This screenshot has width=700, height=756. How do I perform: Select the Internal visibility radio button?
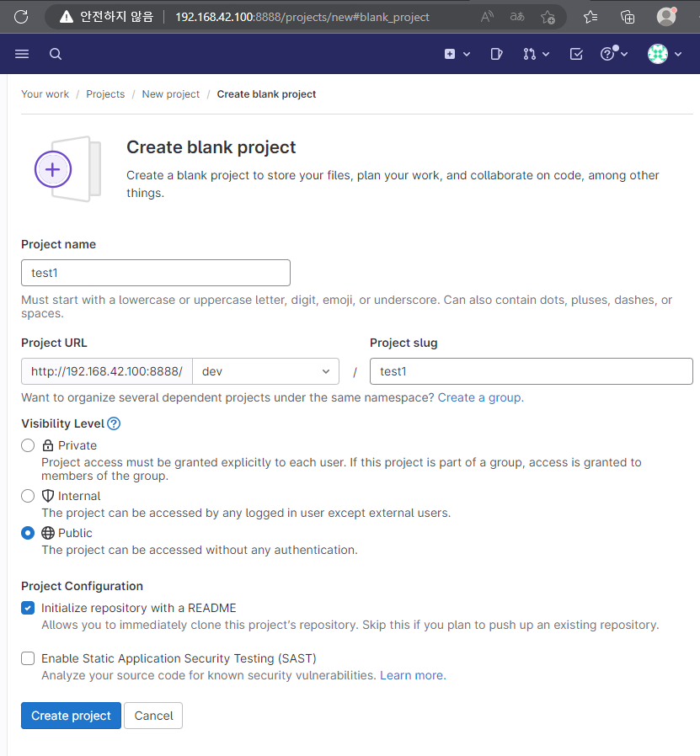[28, 496]
